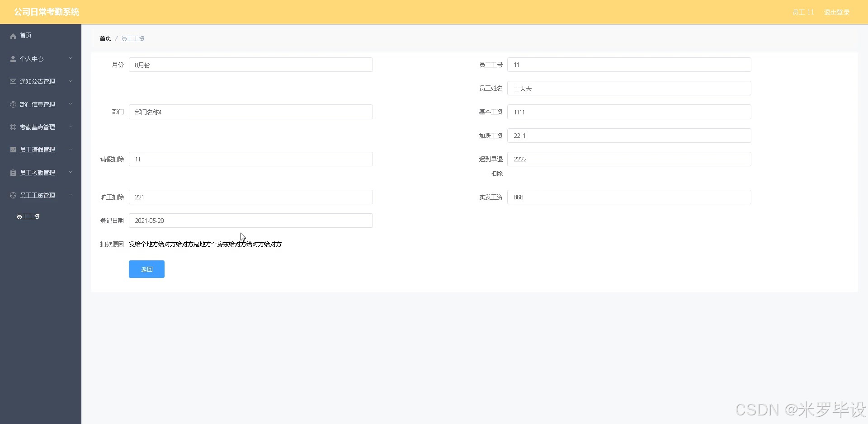Click the 迟到早退扣除 field showing 2222
The image size is (868, 424).
point(629,159)
